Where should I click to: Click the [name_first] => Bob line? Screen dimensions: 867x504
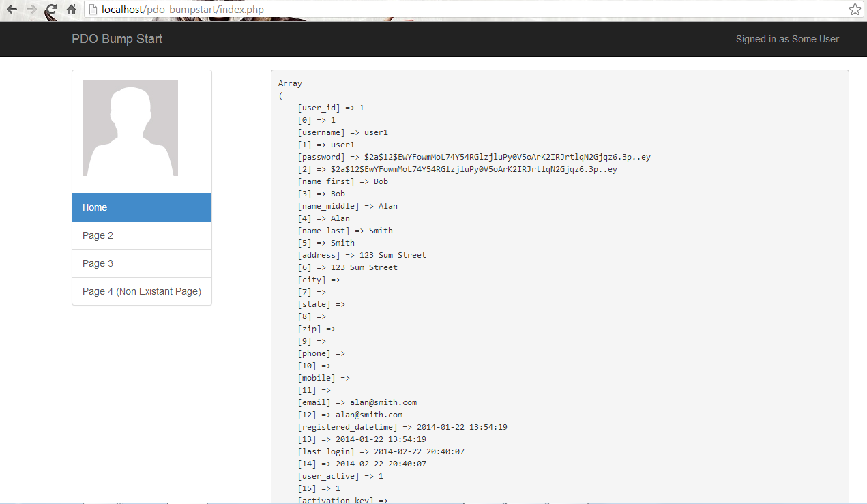pyautogui.click(x=342, y=181)
